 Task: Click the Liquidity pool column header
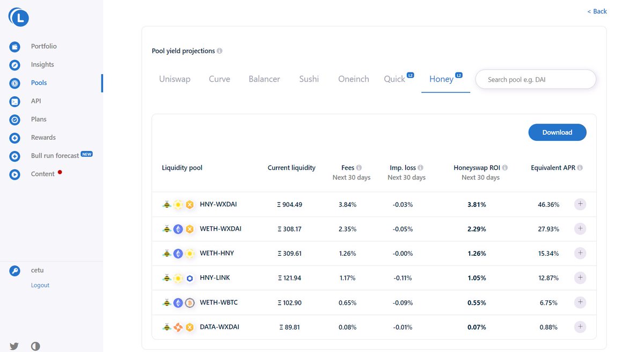(182, 168)
